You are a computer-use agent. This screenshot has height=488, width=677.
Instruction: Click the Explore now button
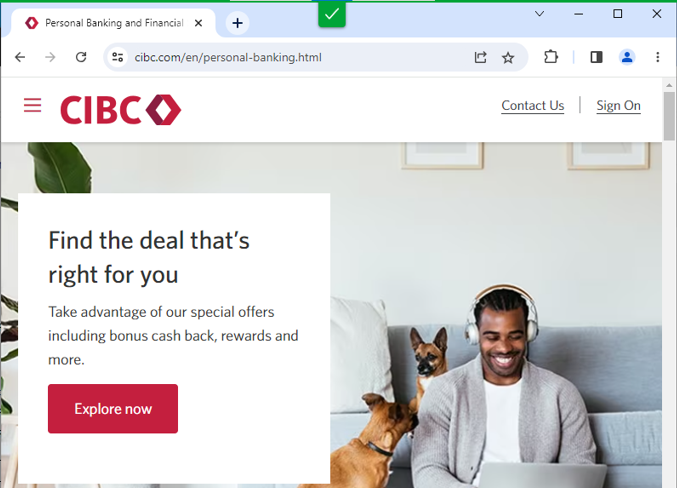113,409
